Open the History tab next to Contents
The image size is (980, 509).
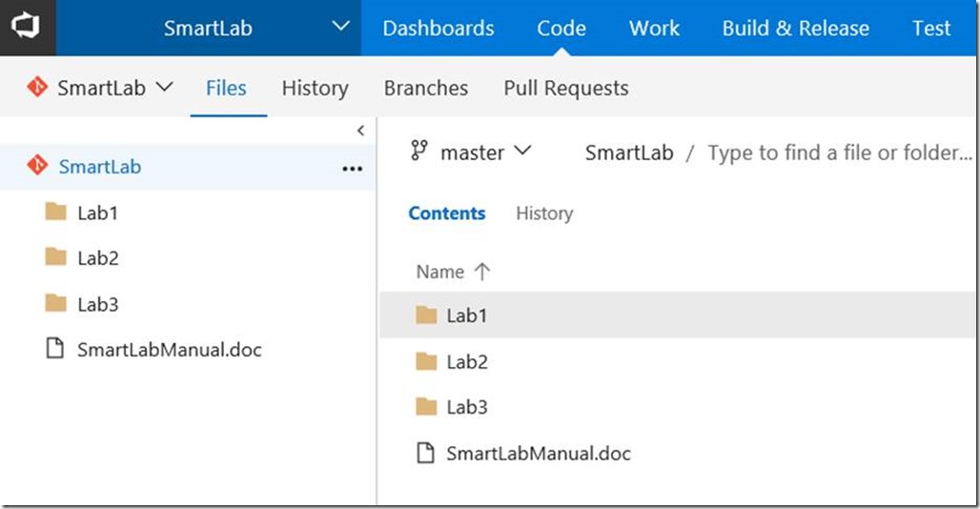click(543, 214)
